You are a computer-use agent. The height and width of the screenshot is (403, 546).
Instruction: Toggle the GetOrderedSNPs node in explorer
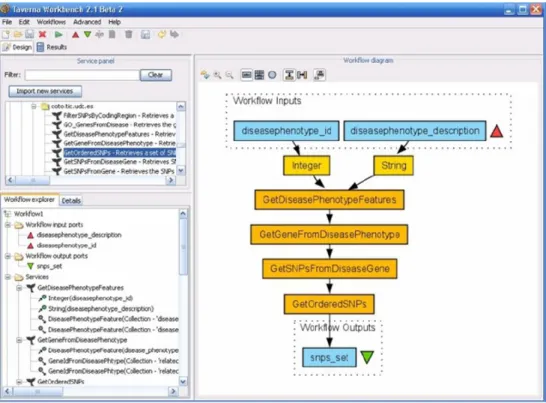pos(20,382)
